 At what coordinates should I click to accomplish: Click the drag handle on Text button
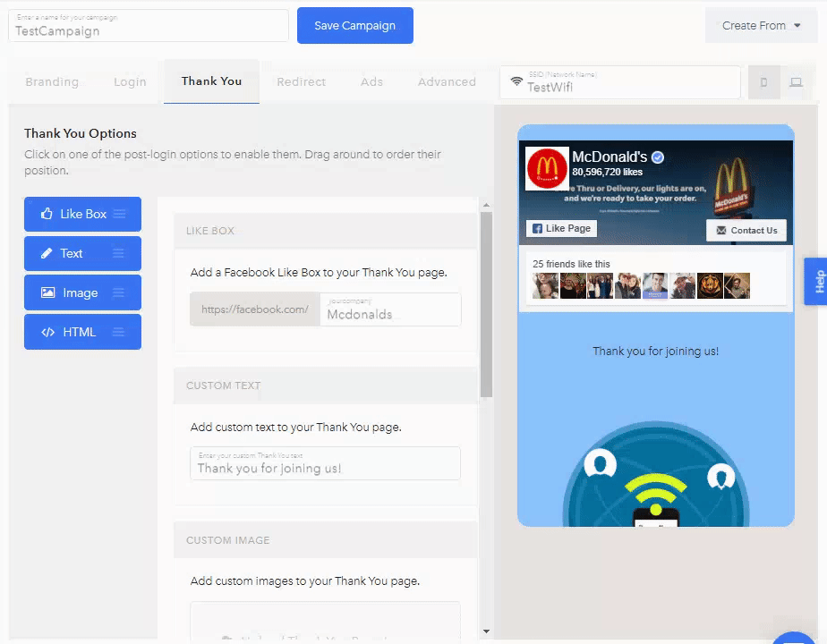[119, 253]
